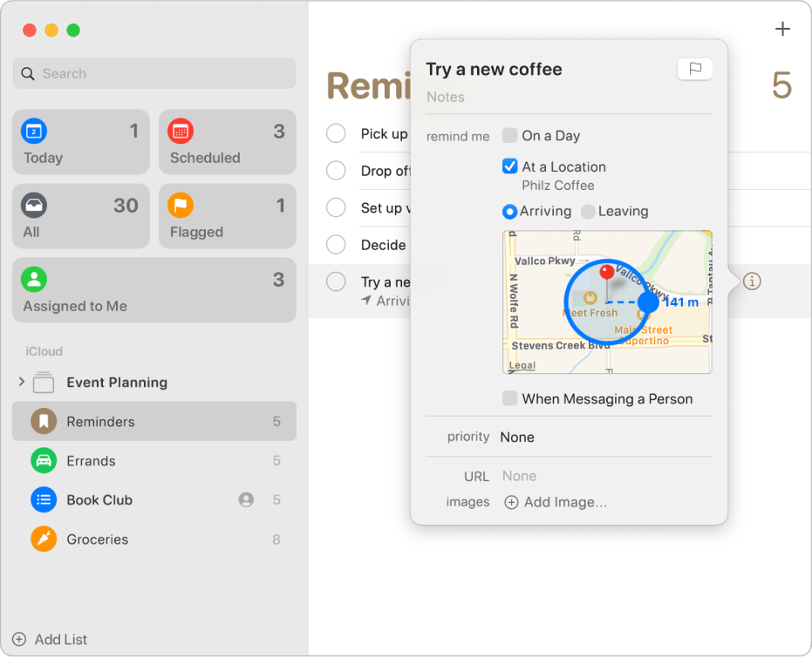Open the All smart list
The width and height of the screenshot is (812, 658).
pyautogui.click(x=81, y=216)
